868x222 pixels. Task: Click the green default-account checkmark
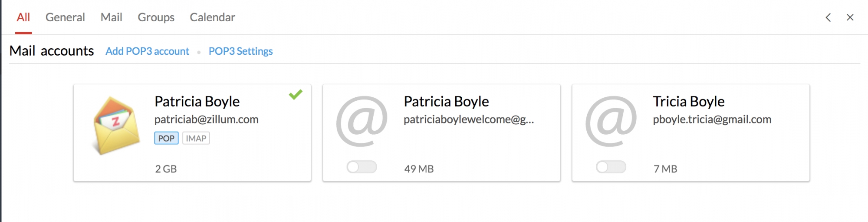[x=296, y=94]
